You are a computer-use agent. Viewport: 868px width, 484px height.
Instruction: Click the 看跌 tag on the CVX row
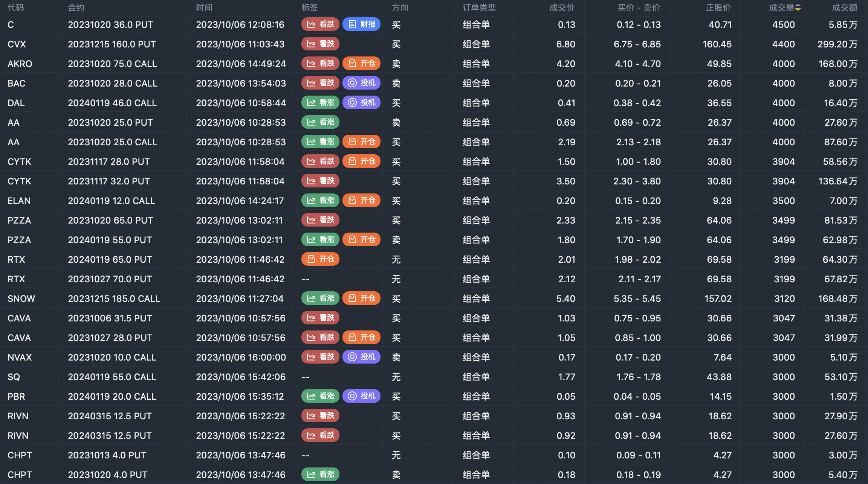(320, 44)
